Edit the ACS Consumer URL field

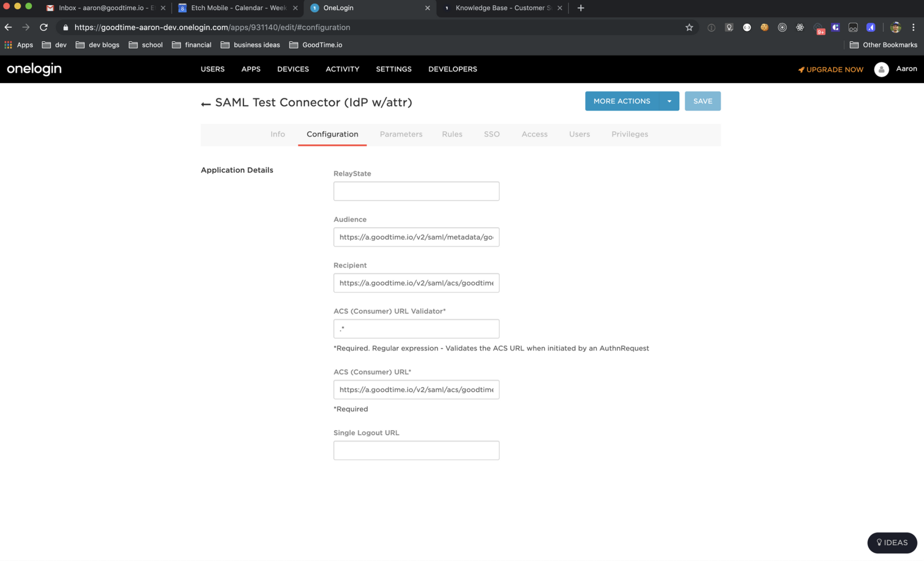(416, 389)
